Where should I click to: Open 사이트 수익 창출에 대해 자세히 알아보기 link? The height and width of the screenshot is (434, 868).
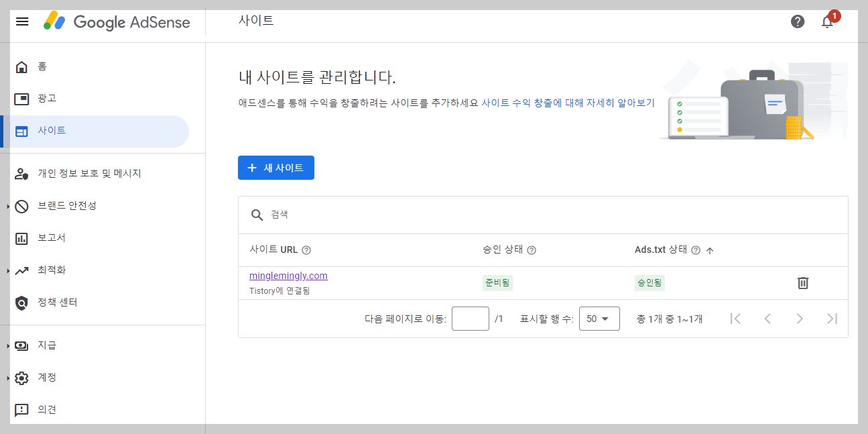(568, 103)
